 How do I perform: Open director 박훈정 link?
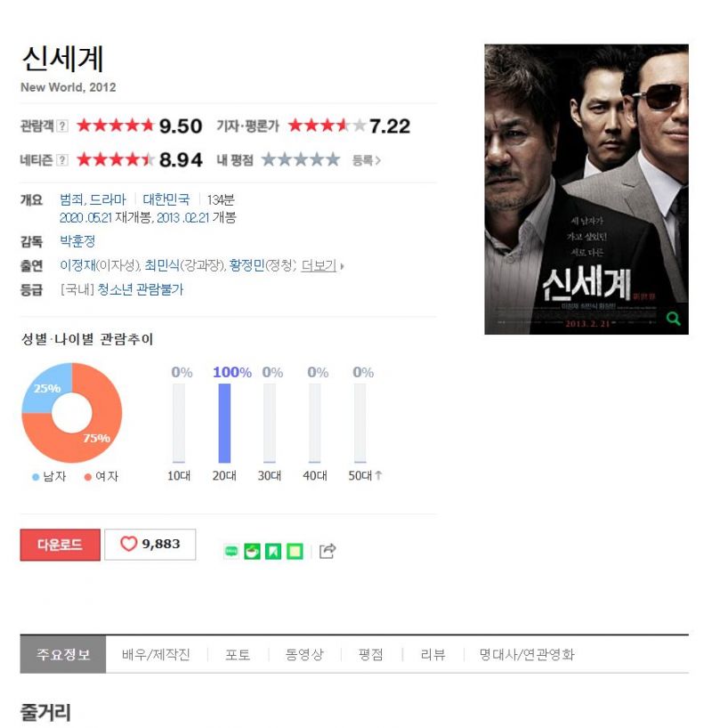tap(77, 241)
